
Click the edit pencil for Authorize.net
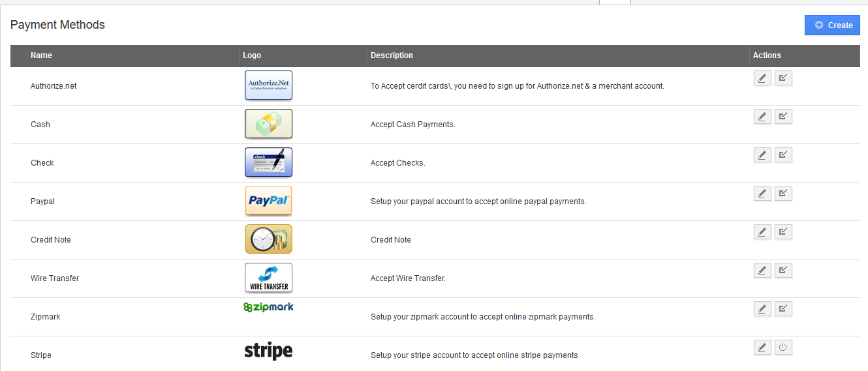pyautogui.click(x=762, y=78)
